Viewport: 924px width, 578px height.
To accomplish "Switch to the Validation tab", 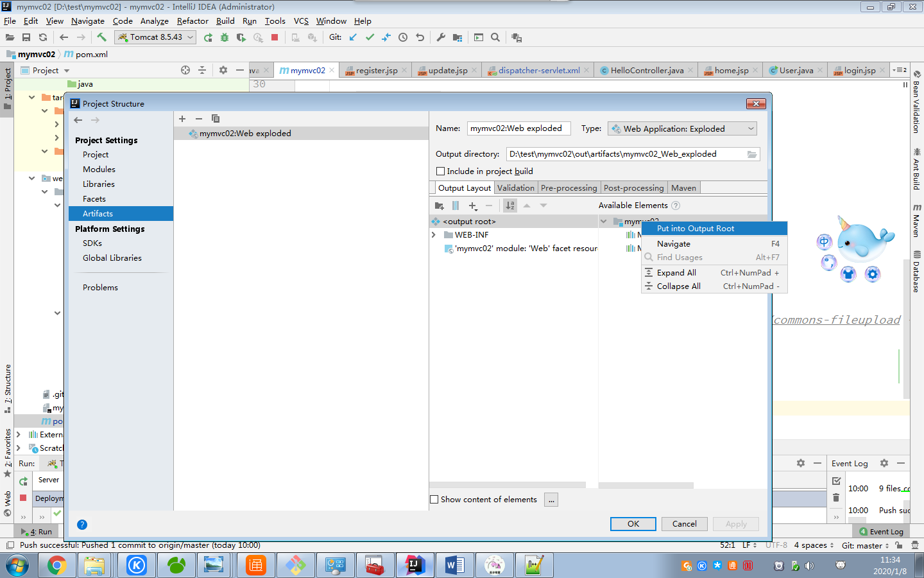I will (x=515, y=188).
